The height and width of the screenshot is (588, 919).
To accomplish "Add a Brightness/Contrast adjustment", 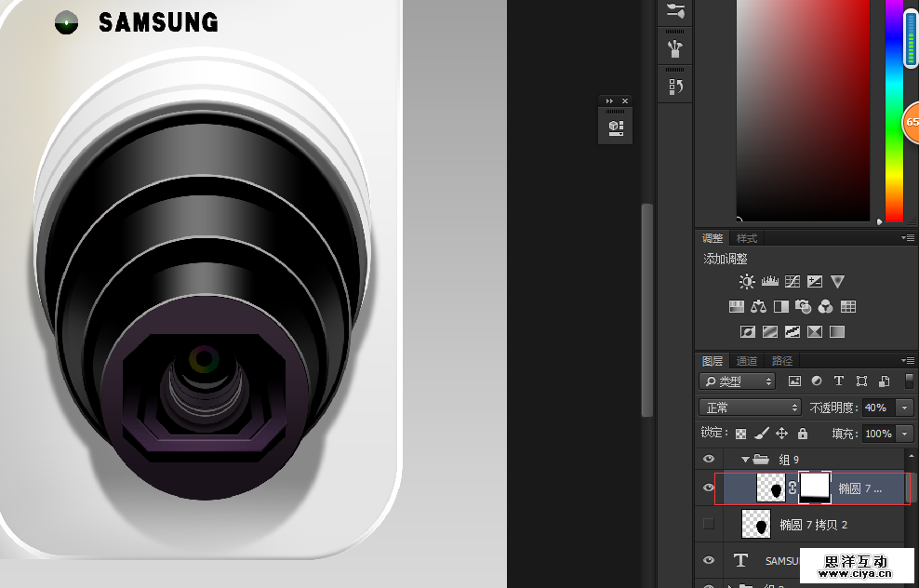I will pyautogui.click(x=747, y=282).
